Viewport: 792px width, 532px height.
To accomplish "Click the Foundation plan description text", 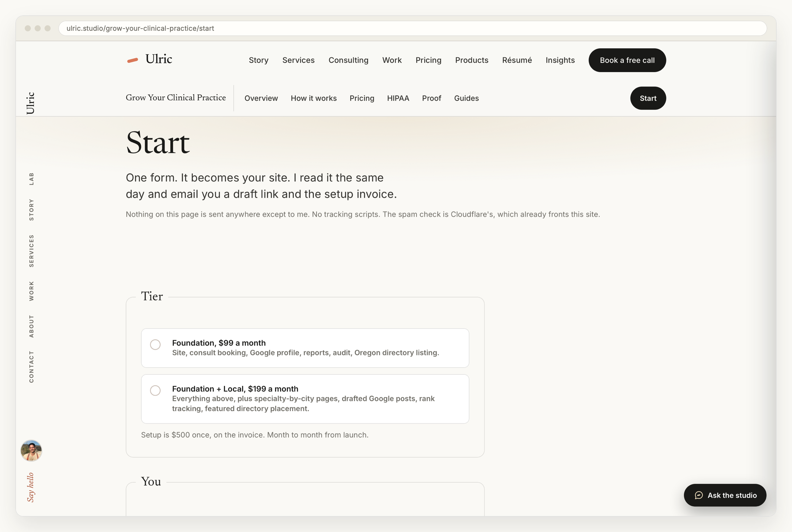I will pyautogui.click(x=305, y=353).
